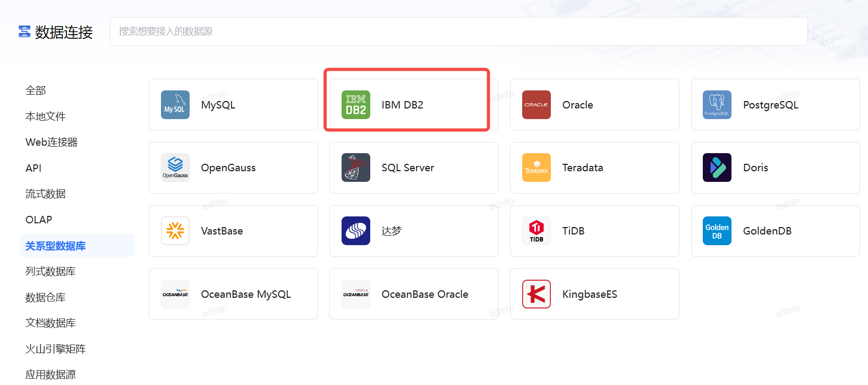Pick the KingbaseES card label
This screenshot has height=385, width=868.
590,294
